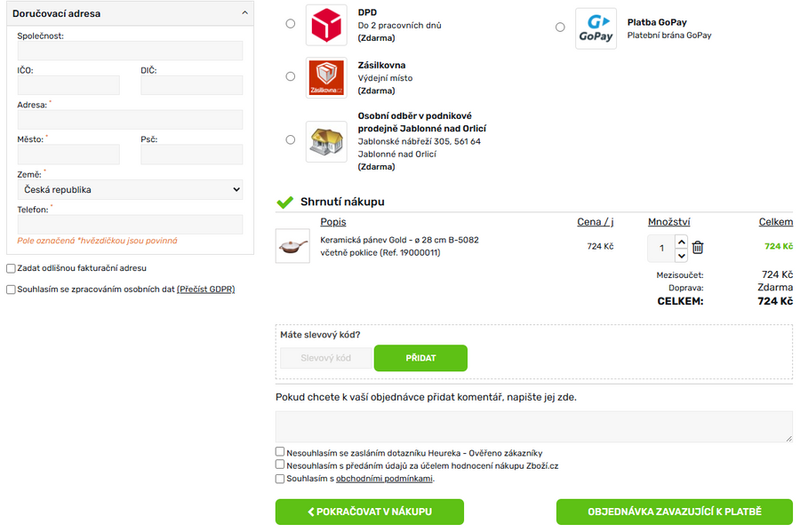Open the Přečíst GDPR link
The height and width of the screenshot is (532, 800).
coord(205,290)
